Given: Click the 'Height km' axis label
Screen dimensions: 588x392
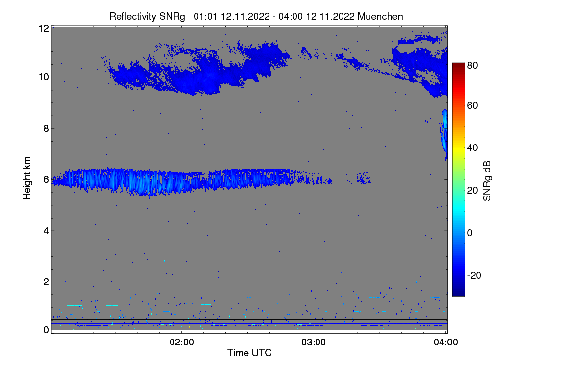Looking at the screenshot, I should coord(27,179).
